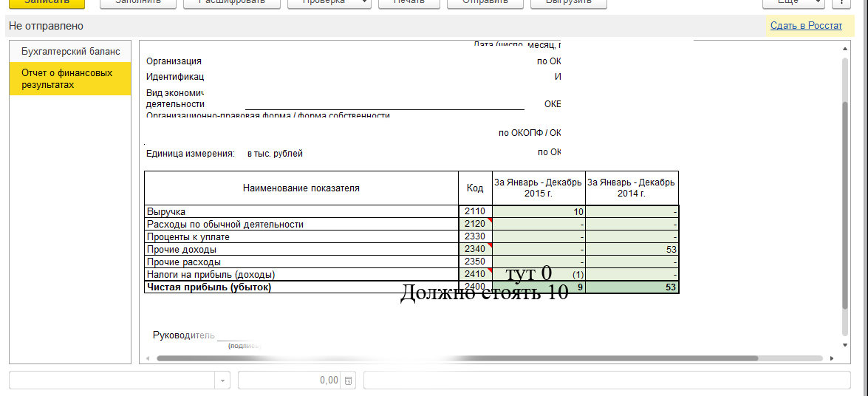Click the yellow Записать button
868x396 pixels.
(x=46, y=2)
